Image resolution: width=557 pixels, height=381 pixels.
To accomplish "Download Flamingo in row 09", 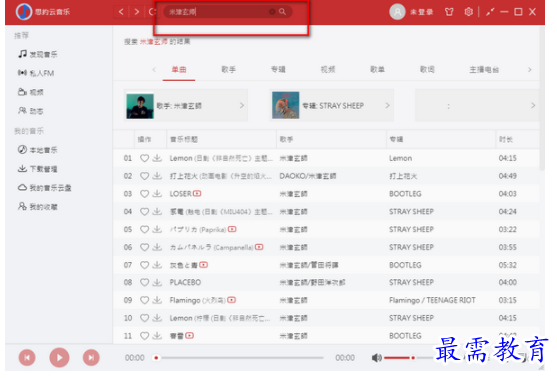I will click(x=157, y=300).
